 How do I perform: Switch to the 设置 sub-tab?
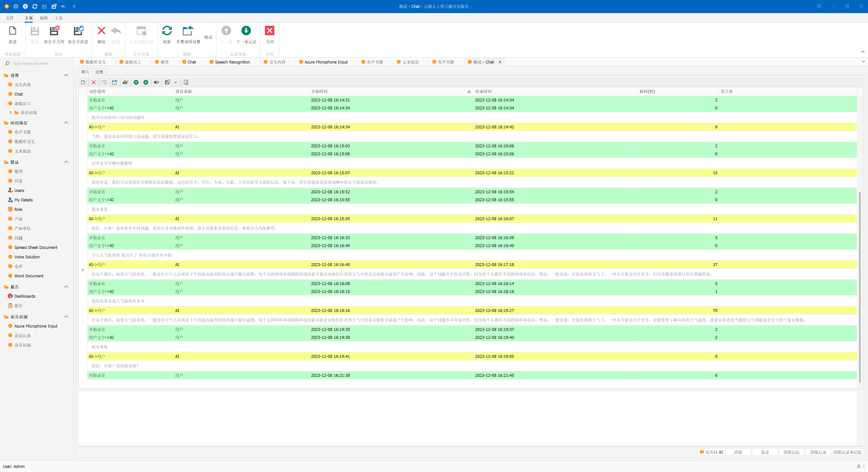coord(99,72)
